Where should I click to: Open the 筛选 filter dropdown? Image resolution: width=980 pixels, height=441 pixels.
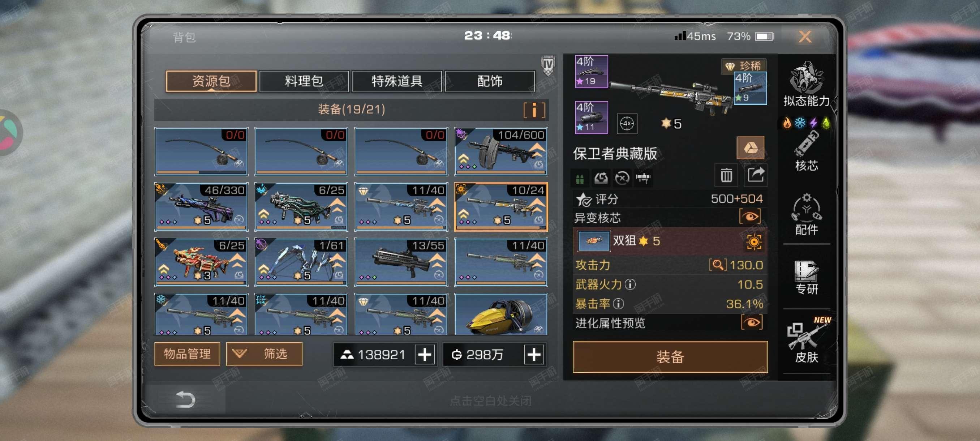(264, 354)
